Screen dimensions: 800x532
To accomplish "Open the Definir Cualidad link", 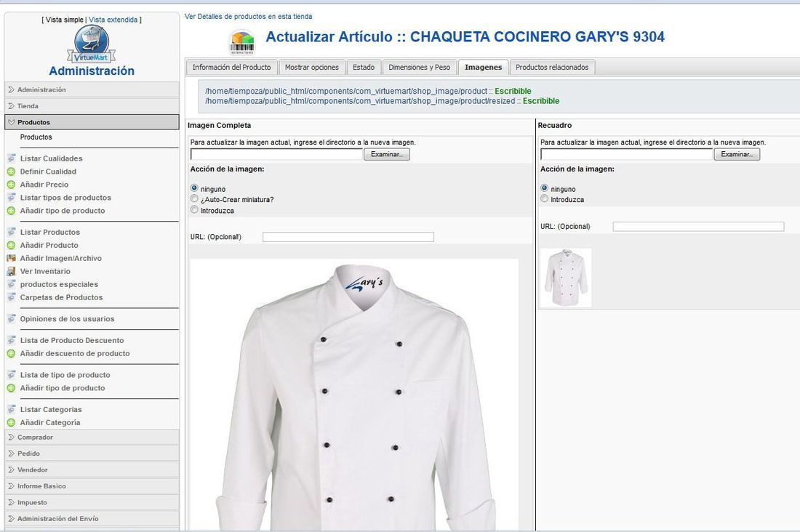I will pyautogui.click(x=48, y=172).
